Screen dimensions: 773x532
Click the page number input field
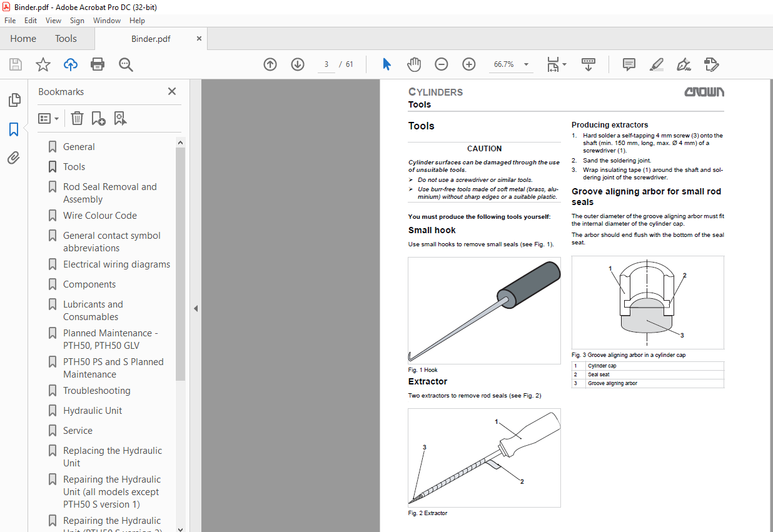click(326, 64)
